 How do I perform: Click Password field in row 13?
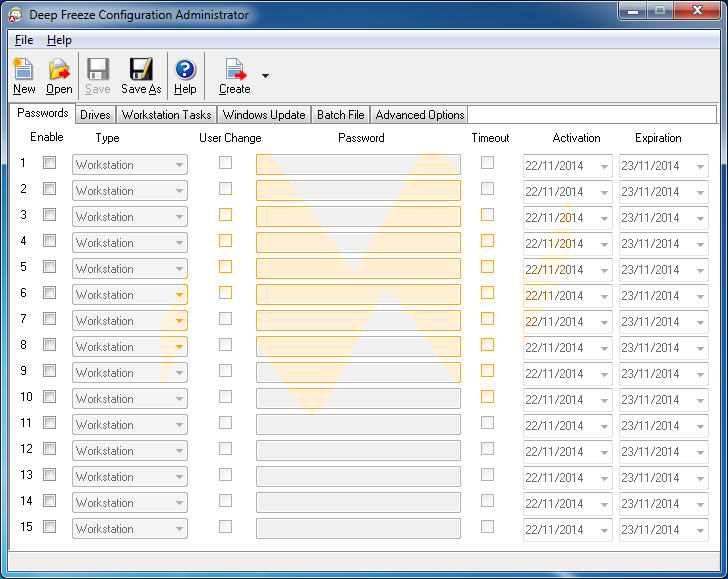(358, 477)
